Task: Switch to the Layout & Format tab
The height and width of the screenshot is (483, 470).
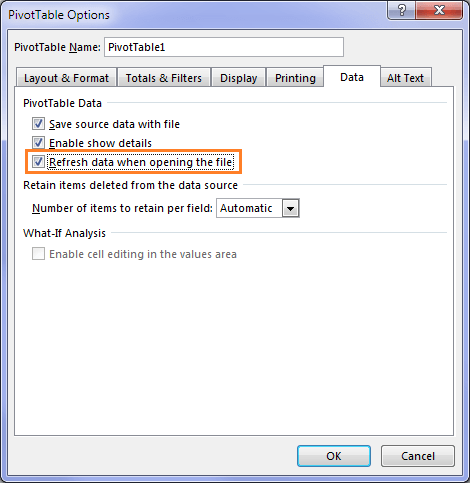Action: [x=66, y=78]
